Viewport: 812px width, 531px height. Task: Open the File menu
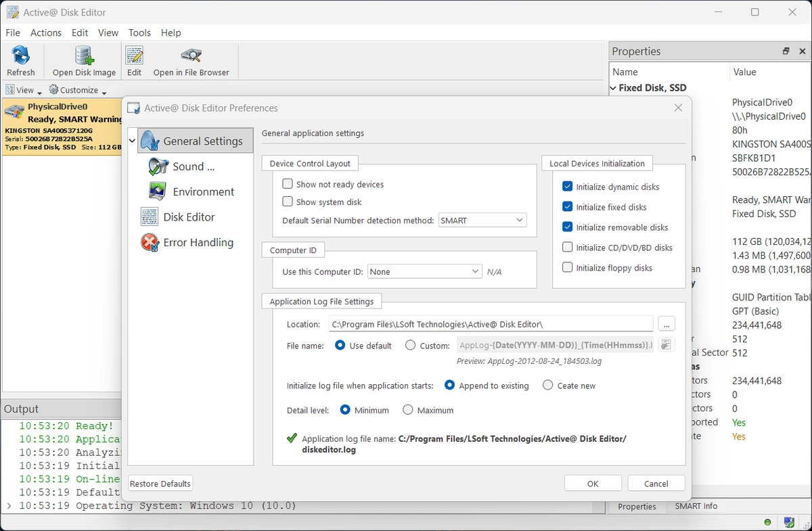(x=13, y=32)
